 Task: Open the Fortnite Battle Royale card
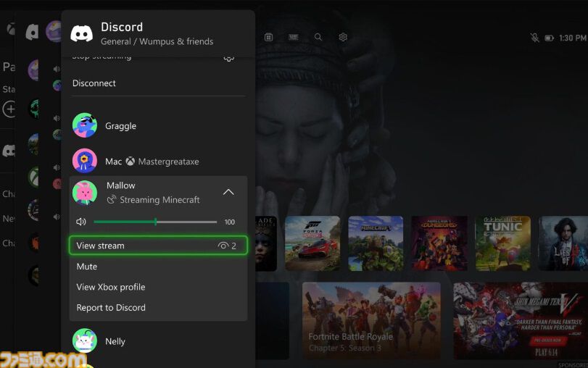pyautogui.click(x=371, y=321)
